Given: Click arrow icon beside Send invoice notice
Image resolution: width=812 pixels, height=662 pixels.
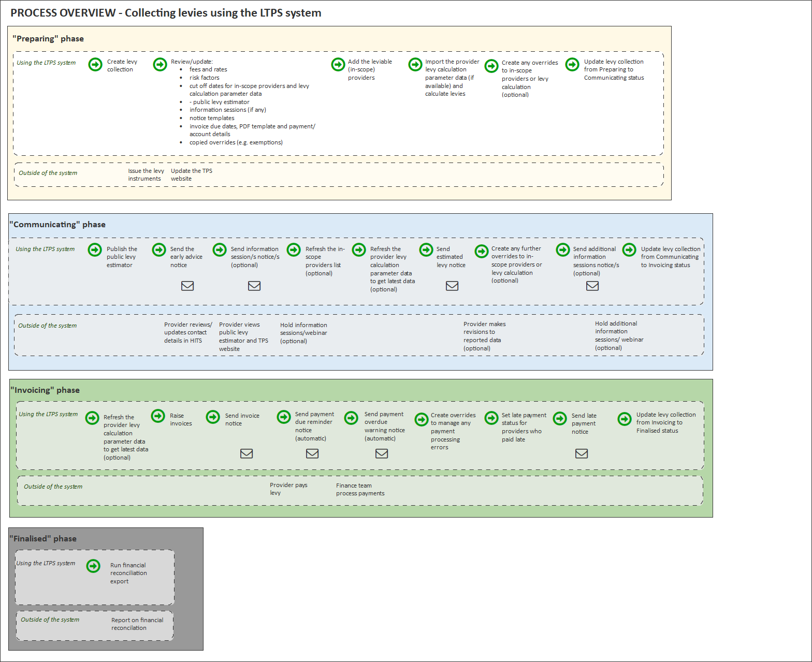Looking at the screenshot, I should click(213, 417).
